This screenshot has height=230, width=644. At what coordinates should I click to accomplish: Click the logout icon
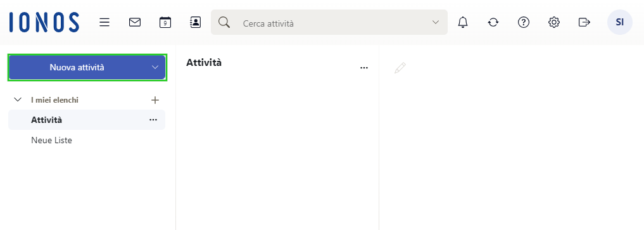tap(584, 22)
